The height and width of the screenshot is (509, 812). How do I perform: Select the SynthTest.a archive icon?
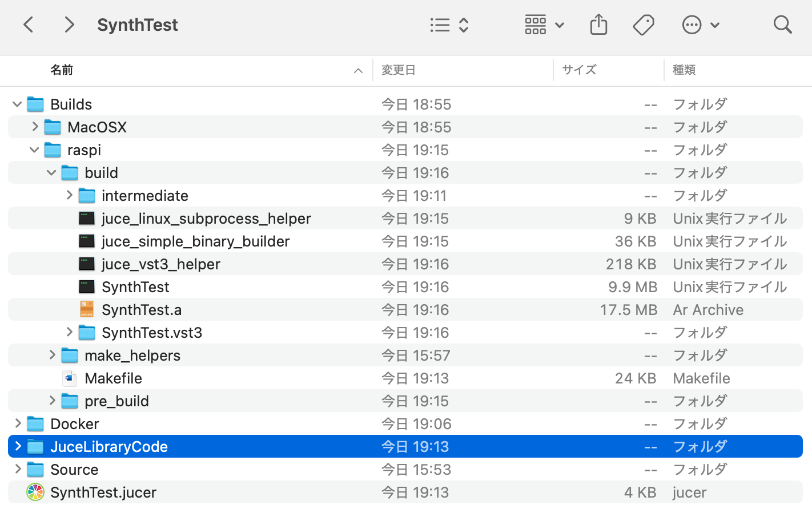[x=87, y=309]
